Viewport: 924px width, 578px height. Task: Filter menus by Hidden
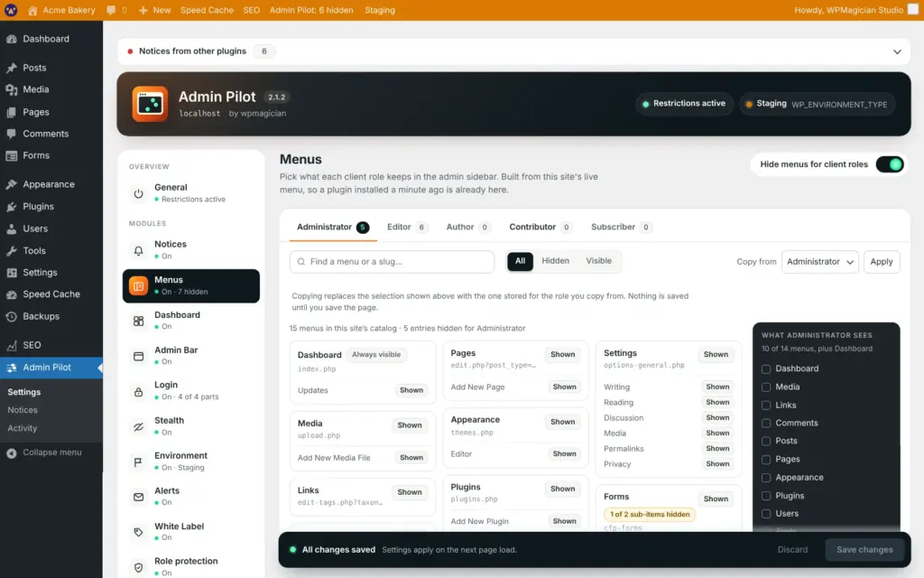point(555,261)
